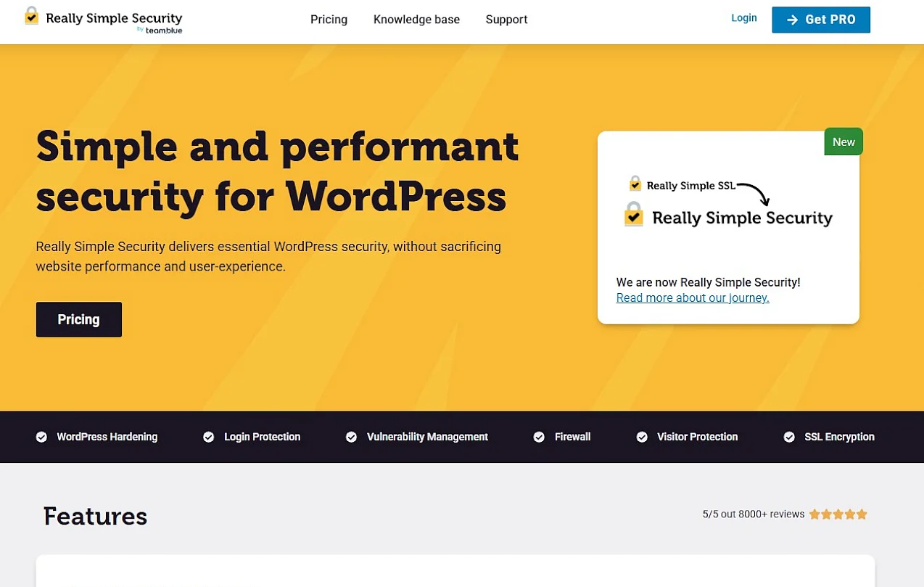
Task: Click the 'by teamblue' logo text
Action: (159, 30)
